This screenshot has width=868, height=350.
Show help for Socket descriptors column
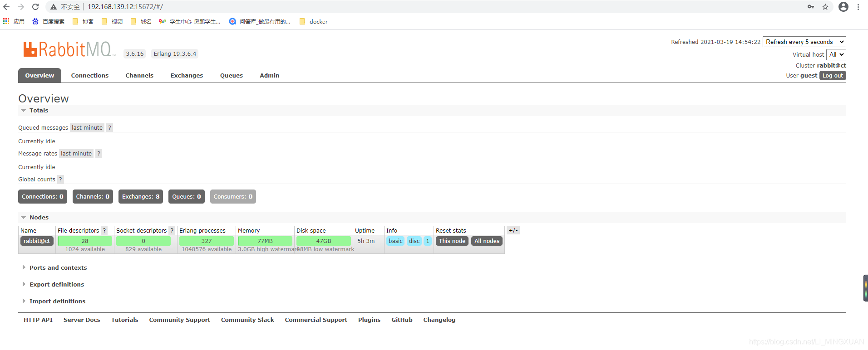pos(172,230)
